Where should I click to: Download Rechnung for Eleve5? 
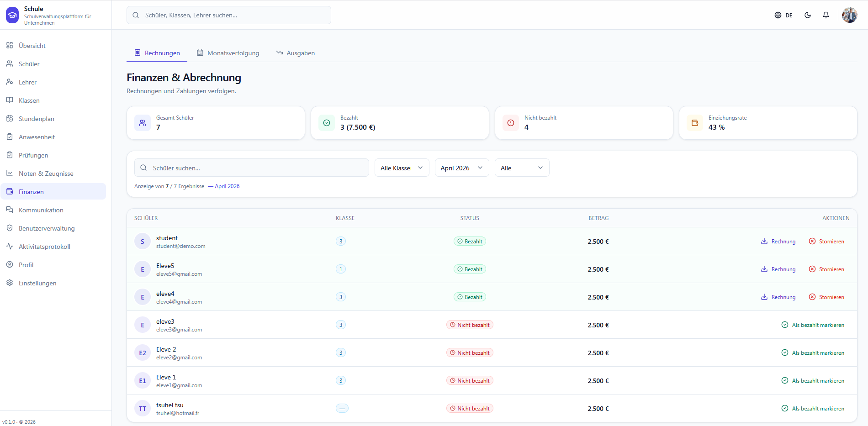click(x=778, y=269)
